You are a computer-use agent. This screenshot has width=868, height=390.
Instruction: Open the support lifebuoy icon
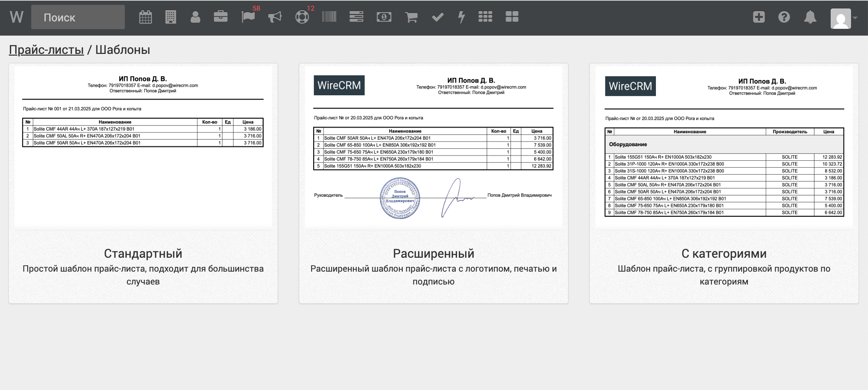302,17
